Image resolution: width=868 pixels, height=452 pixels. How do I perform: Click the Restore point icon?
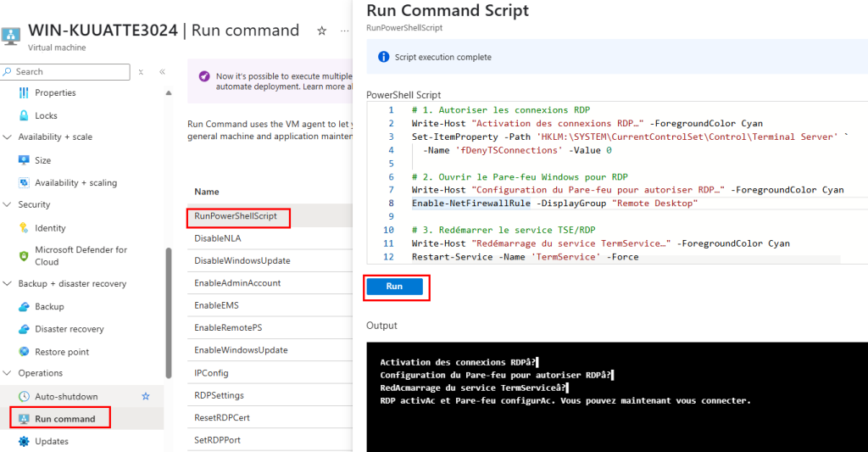point(24,351)
